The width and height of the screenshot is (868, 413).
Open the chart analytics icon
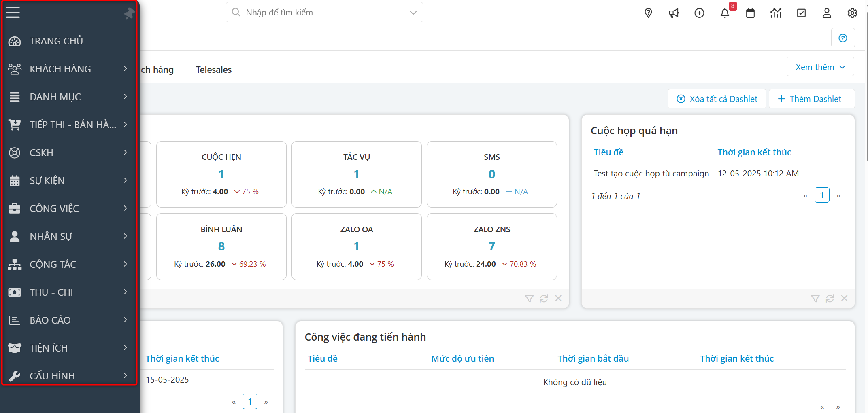[x=776, y=13]
